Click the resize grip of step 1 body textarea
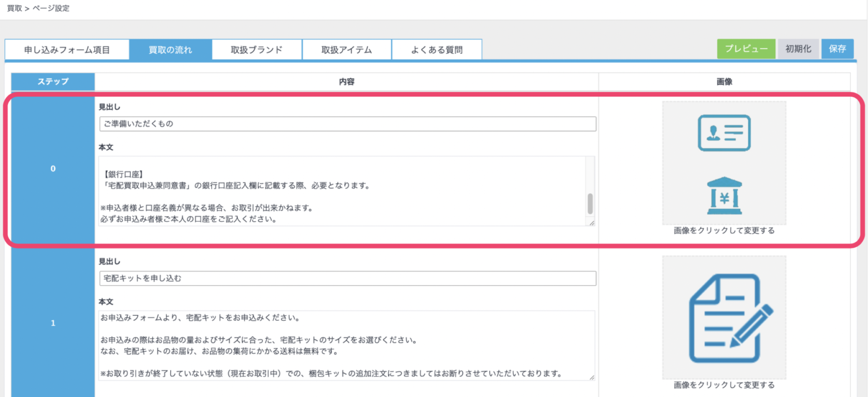The image size is (868, 397). tap(591, 377)
